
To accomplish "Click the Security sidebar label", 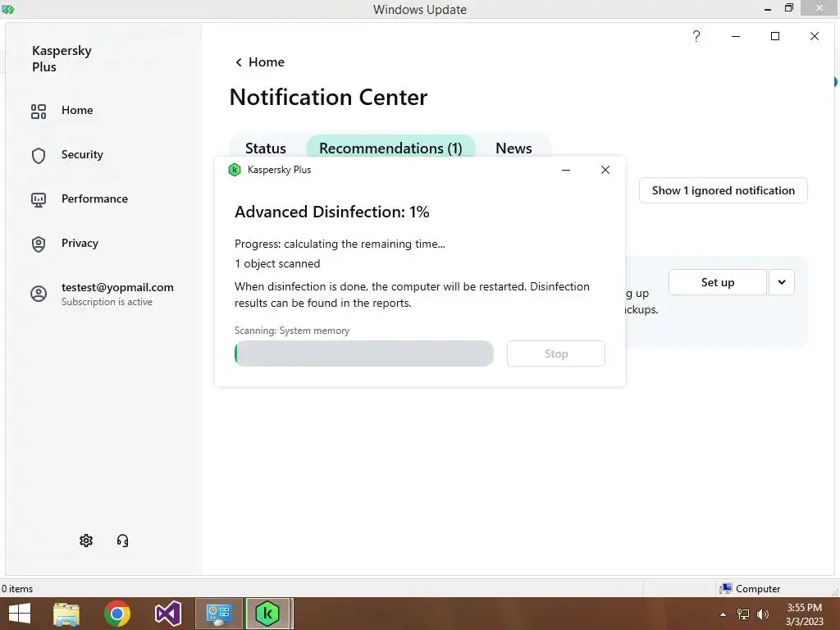I will [82, 155].
